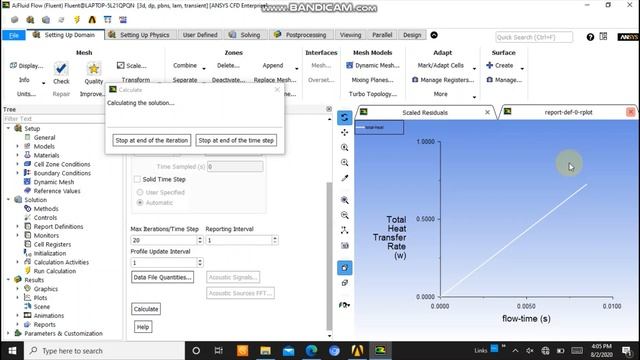The height and width of the screenshot is (360, 640).
Task: Collapse the Solution tree node
Action: tap(8, 200)
